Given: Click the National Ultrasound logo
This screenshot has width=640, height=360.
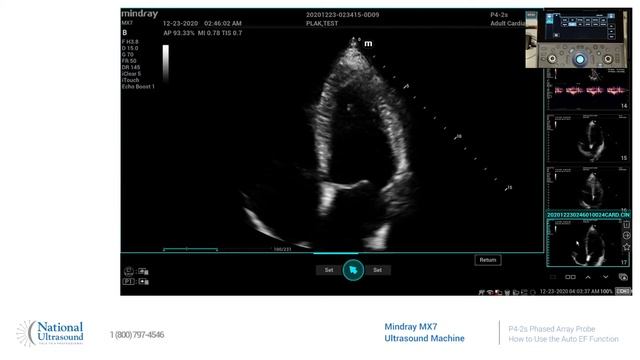Looking at the screenshot, I should (50, 333).
